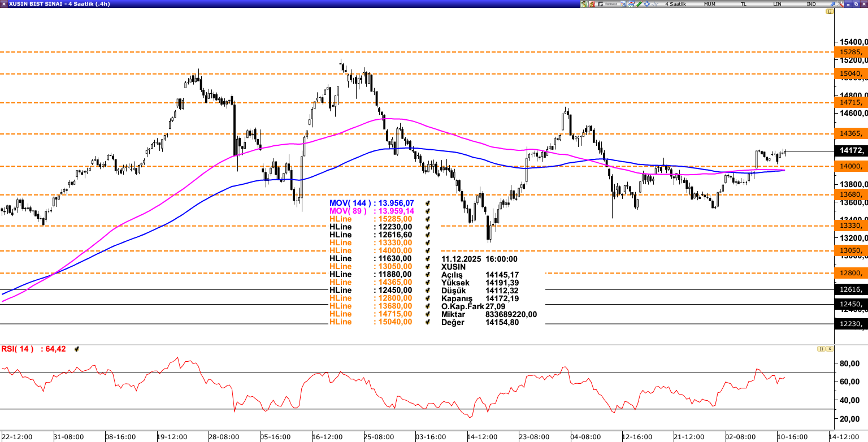Click the IND indicators option
This screenshot has width=868, height=442.
pyautogui.click(x=811, y=4)
